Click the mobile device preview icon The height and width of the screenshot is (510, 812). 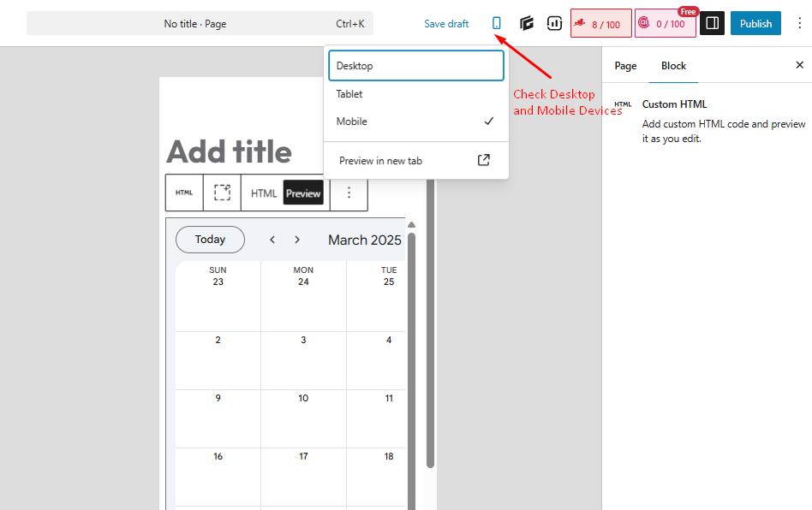point(497,24)
